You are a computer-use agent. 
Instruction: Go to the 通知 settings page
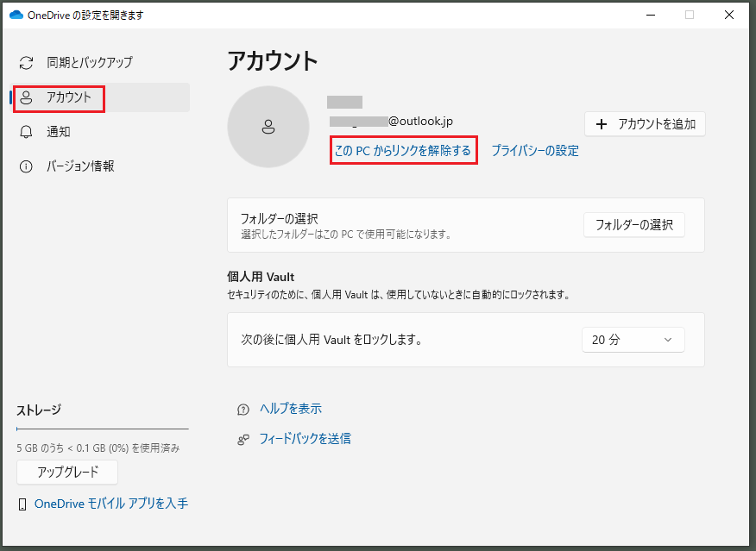coord(100,132)
